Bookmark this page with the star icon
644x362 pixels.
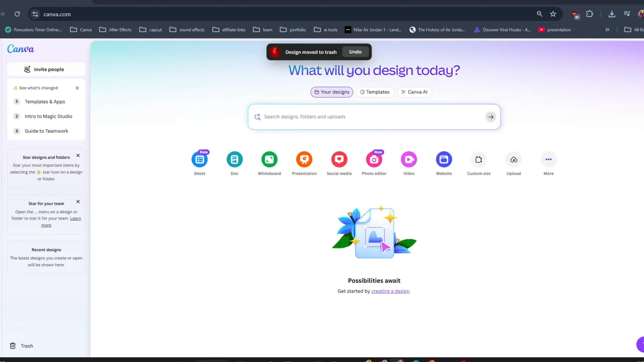(553, 14)
